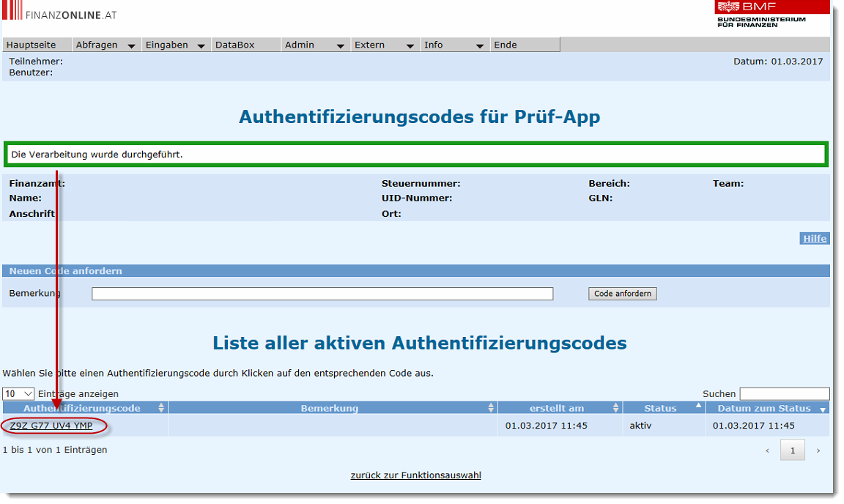Viewport: 844px width, 504px height.
Task: Open the DataBox menu item
Action: click(235, 45)
